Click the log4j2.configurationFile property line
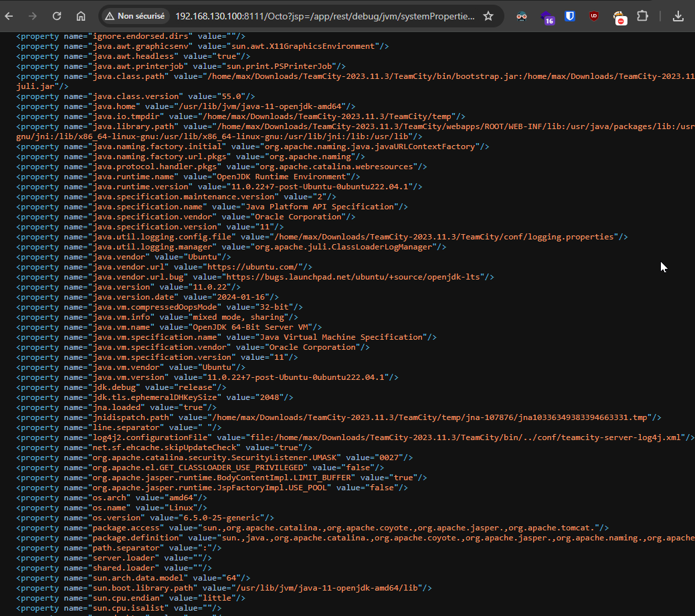This screenshot has width=695, height=616. tap(355, 437)
